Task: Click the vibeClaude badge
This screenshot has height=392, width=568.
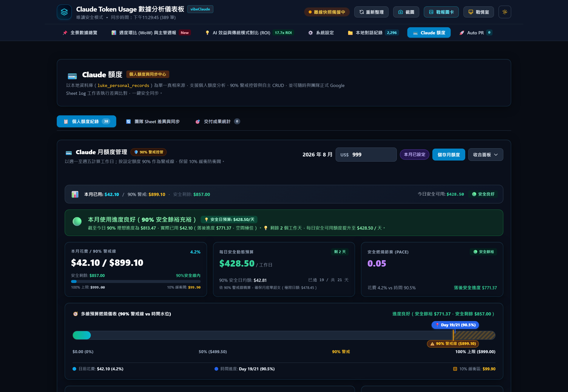Action: (x=200, y=9)
